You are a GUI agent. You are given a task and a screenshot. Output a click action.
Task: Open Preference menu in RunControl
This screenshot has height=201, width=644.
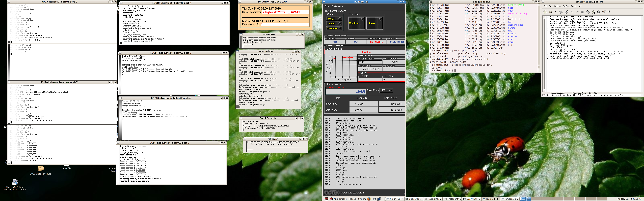(x=337, y=7)
